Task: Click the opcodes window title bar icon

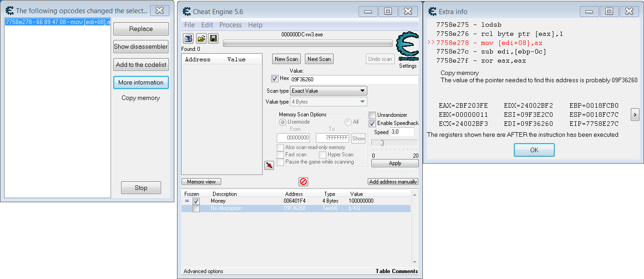Action: (x=9, y=10)
